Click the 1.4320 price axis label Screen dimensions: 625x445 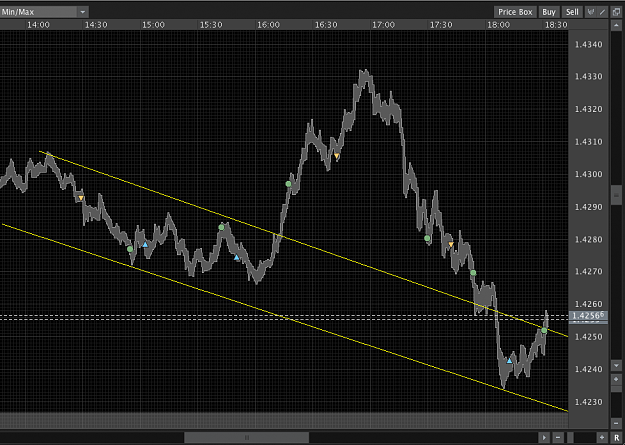click(588, 109)
